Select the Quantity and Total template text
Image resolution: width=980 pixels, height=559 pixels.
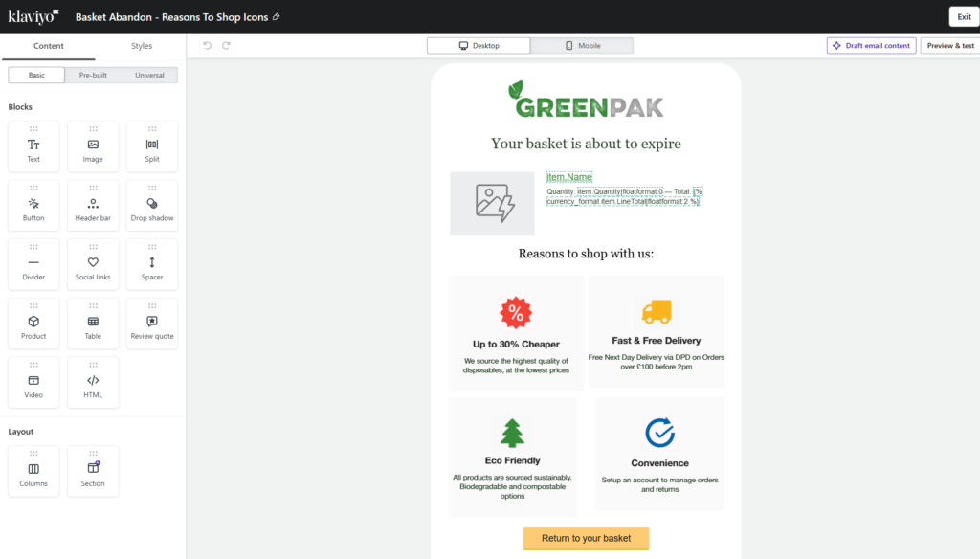click(x=624, y=196)
